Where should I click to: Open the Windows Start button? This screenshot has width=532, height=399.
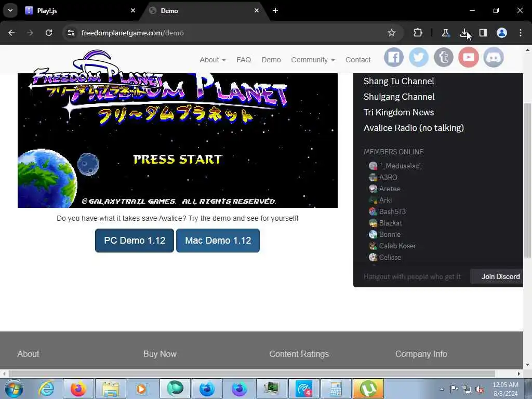(14, 389)
